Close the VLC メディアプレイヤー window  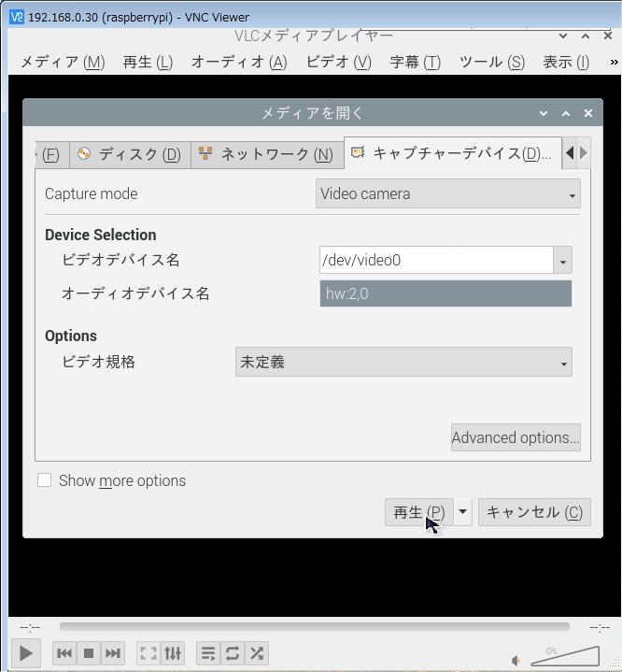pos(607,36)
